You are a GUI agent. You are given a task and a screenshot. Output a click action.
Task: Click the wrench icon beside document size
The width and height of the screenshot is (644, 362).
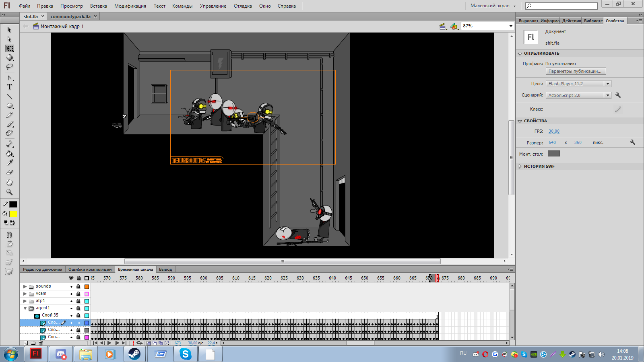(x=632, y=142)
